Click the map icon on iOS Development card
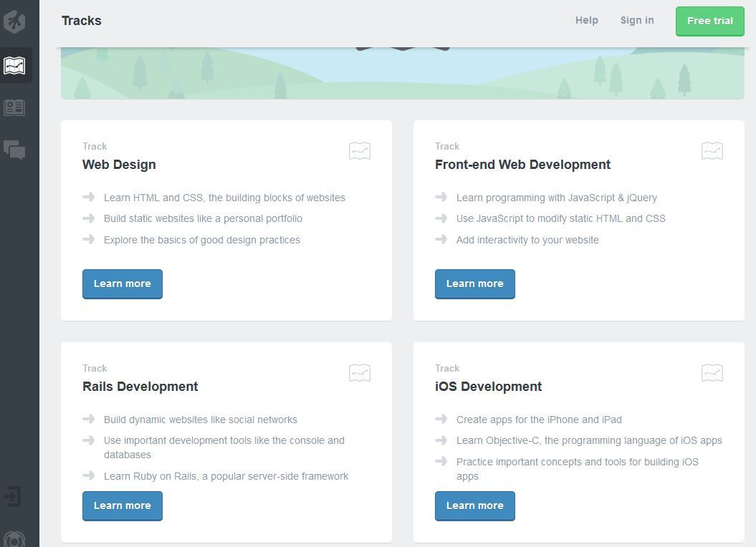The height and width of the screenshot is (547, 756). coord(712,372)
